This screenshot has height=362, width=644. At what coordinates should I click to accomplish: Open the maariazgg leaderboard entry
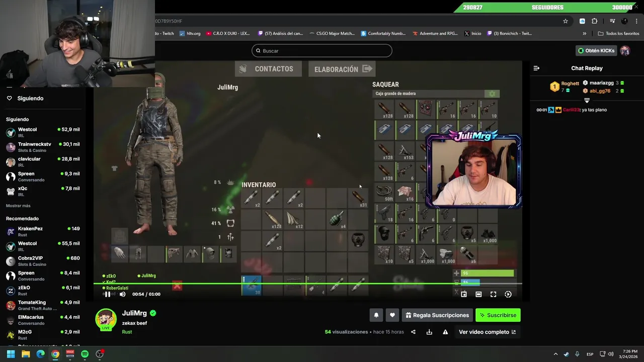click(x=604, y=83)
